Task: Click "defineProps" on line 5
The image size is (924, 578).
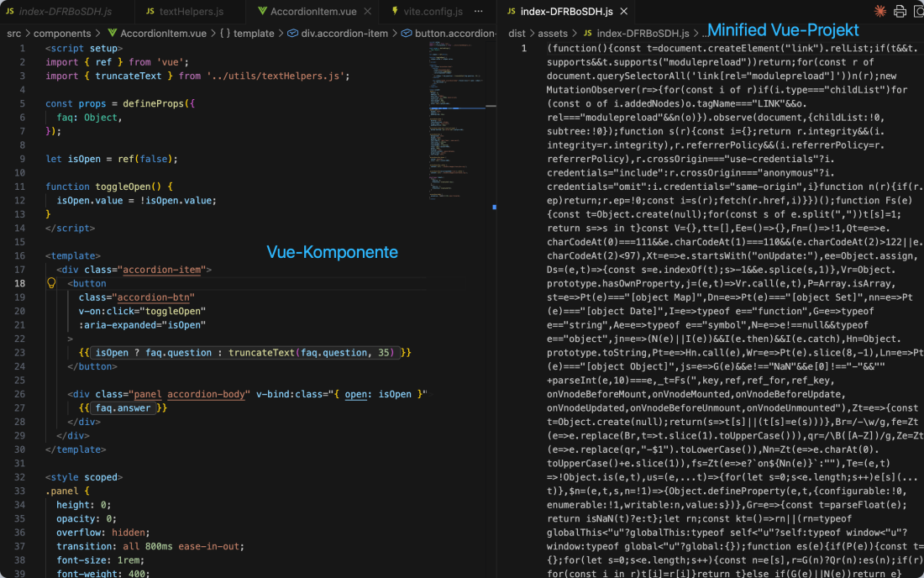Action: pyautogui.click(x=153, y=103)
